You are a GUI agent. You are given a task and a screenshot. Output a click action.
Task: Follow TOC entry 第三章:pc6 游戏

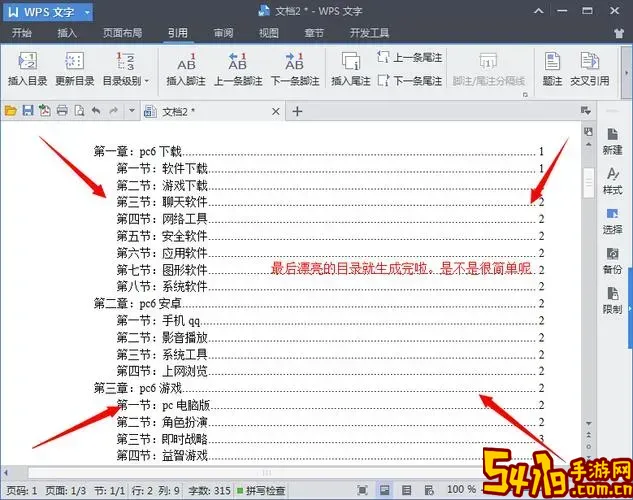(x=319, y=388)
